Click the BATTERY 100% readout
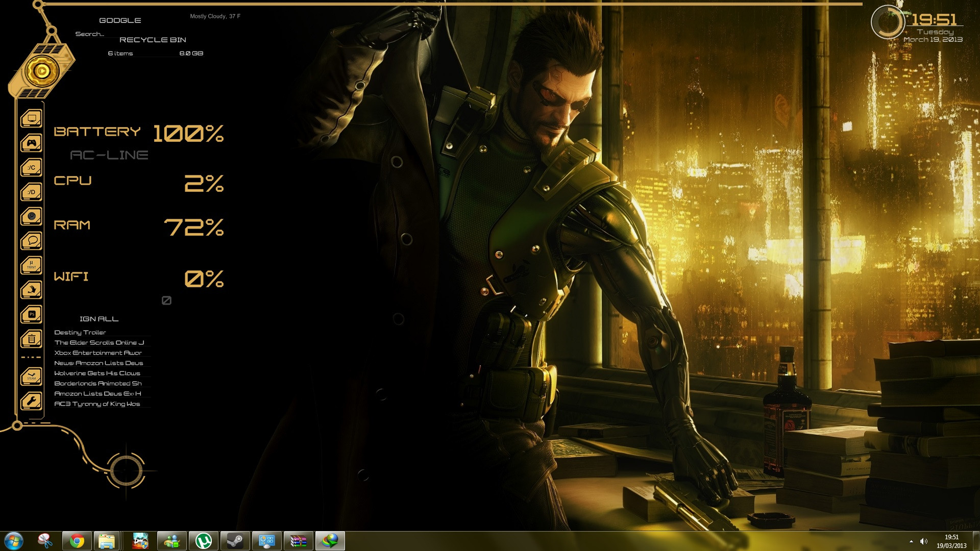This screenshot has height=551, width=980. (x=139, y=133)
